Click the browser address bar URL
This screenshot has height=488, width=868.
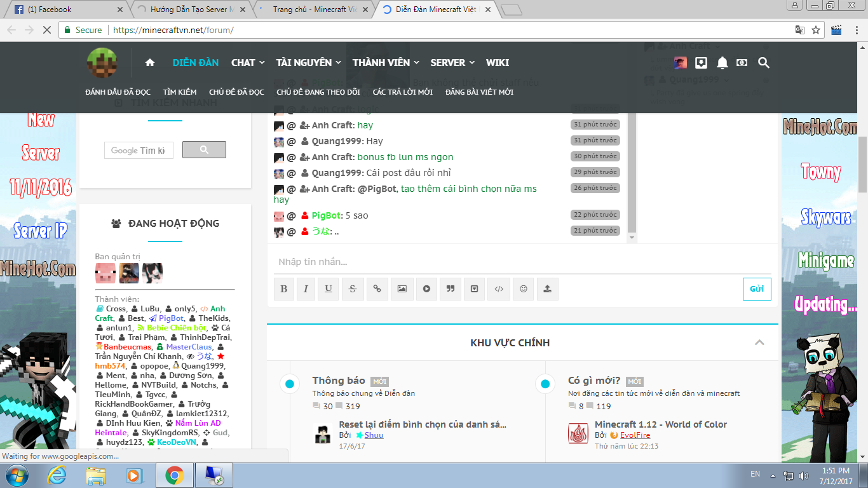pos(173,30)
